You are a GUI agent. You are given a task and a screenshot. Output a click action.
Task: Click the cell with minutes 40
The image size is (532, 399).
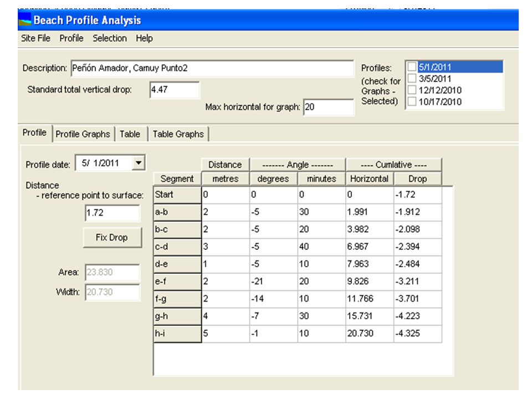(x=321, y=247)
